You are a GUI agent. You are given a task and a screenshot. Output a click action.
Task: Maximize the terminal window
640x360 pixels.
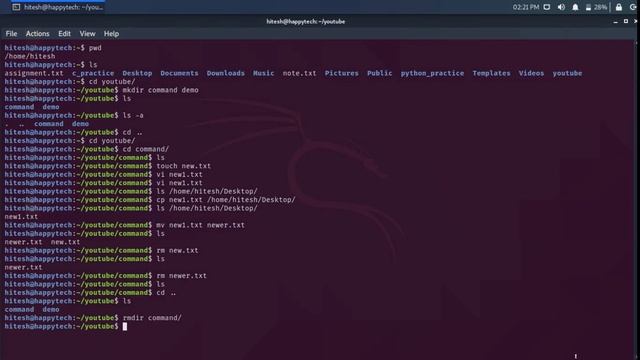(x=626, y=21)
